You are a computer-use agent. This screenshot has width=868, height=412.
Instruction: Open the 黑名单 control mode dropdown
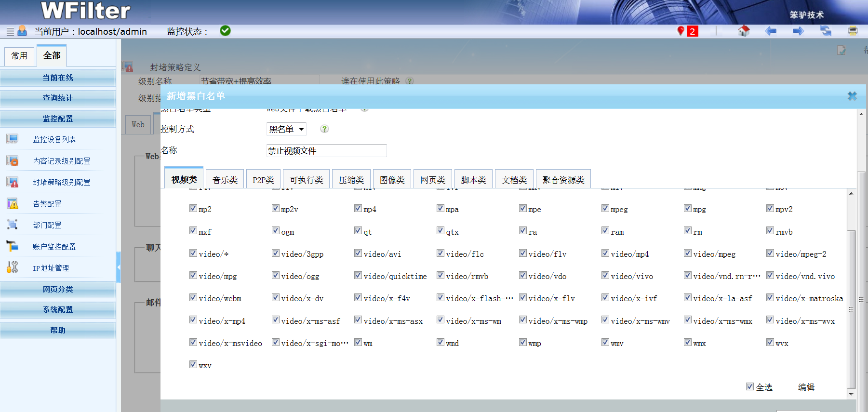[286, 129]
